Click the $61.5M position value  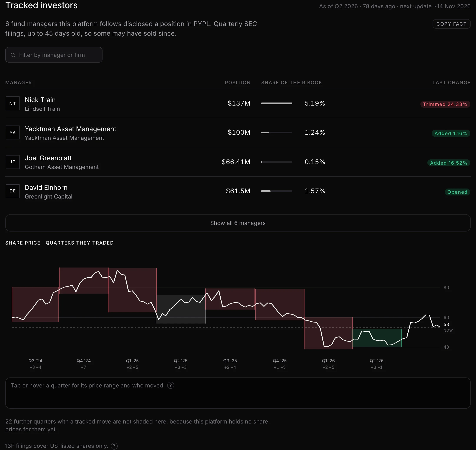point(238,191)
